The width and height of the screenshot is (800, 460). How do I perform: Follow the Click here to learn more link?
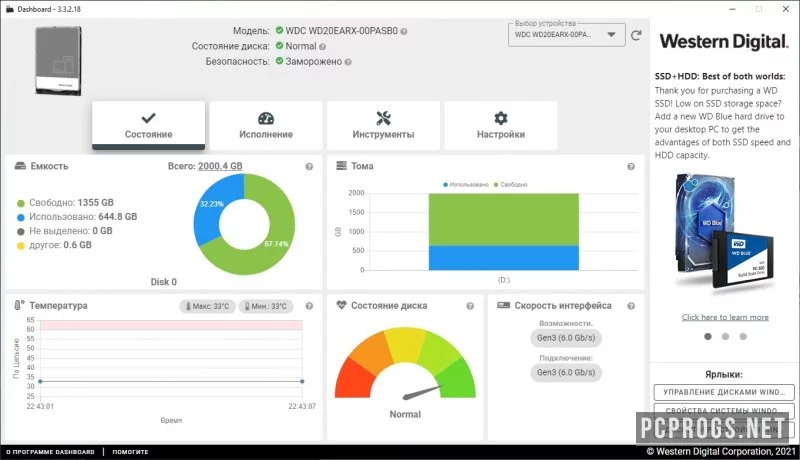725,317
